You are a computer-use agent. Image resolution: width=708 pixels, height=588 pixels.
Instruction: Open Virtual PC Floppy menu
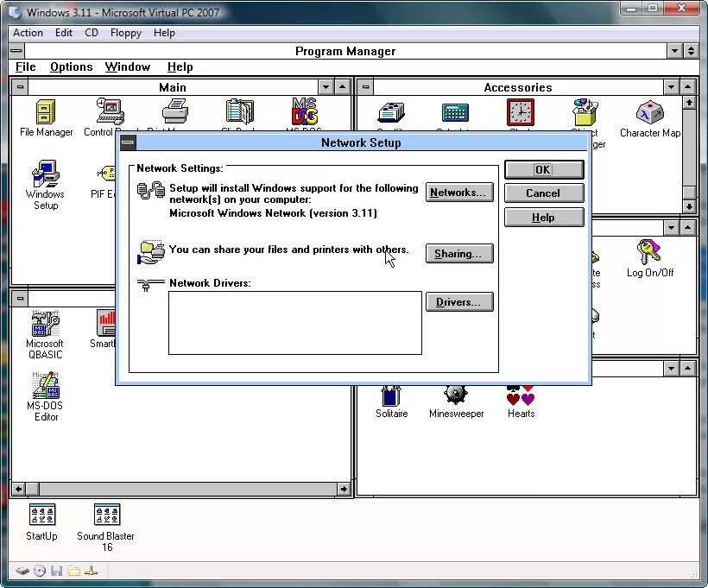[126, 33]
